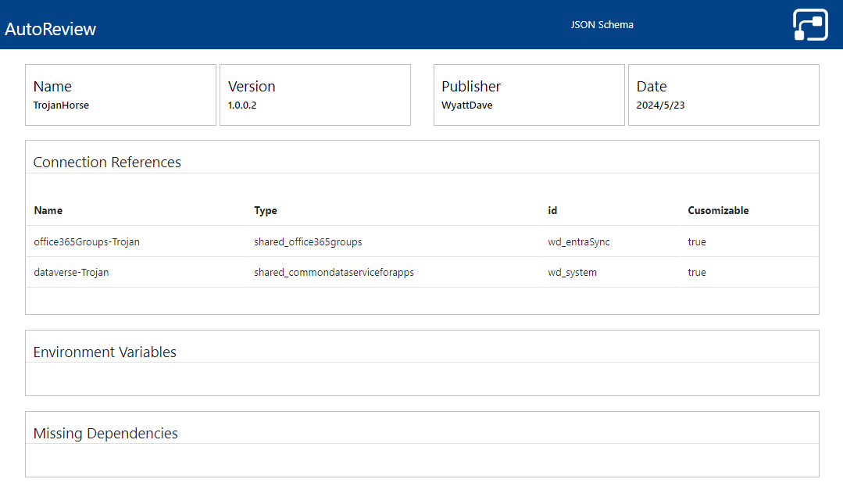Viewport: 843px width, 504px height.
Task: Click the Publisher card showing WyattDave
Action: tap(529, 95)
